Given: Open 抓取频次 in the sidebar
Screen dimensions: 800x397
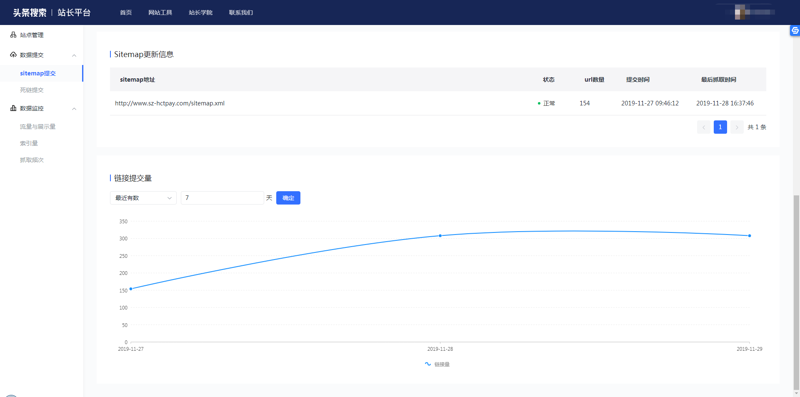Looking at the screenshot, I should point(32,160).
